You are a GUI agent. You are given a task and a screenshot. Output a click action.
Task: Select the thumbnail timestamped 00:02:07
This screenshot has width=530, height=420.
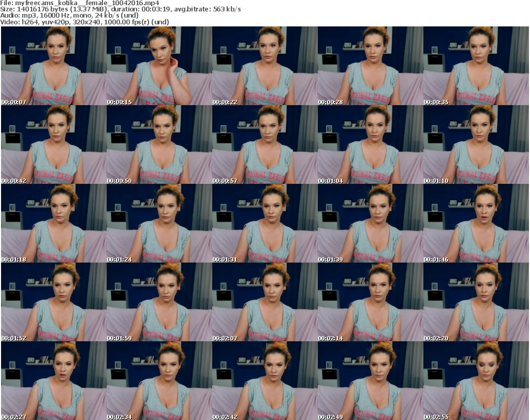[264, 302]
